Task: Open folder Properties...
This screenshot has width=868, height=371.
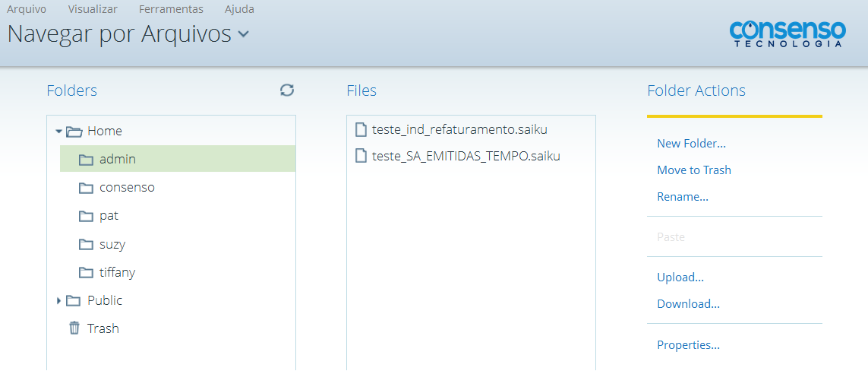Action: 688,345
